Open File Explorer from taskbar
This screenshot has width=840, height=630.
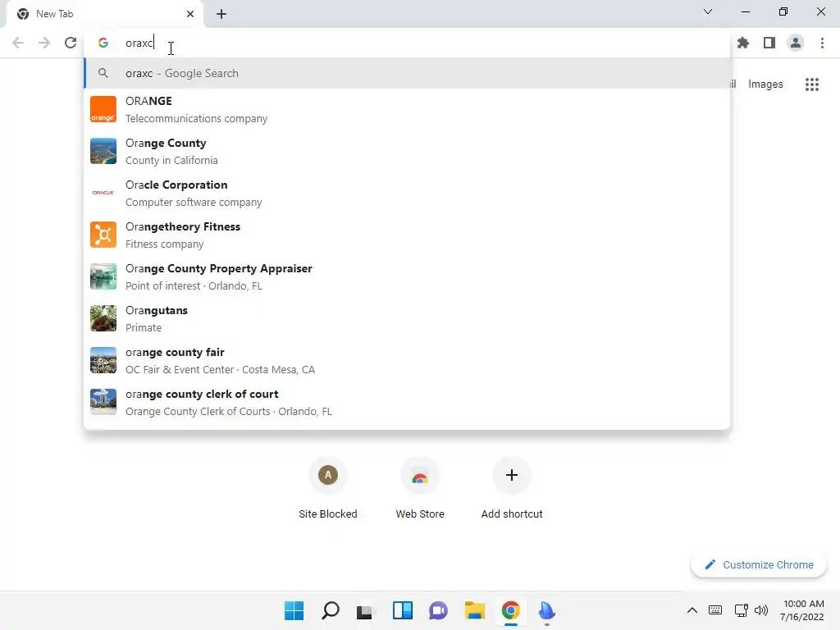pyautogui.click(x=475, y=610)
